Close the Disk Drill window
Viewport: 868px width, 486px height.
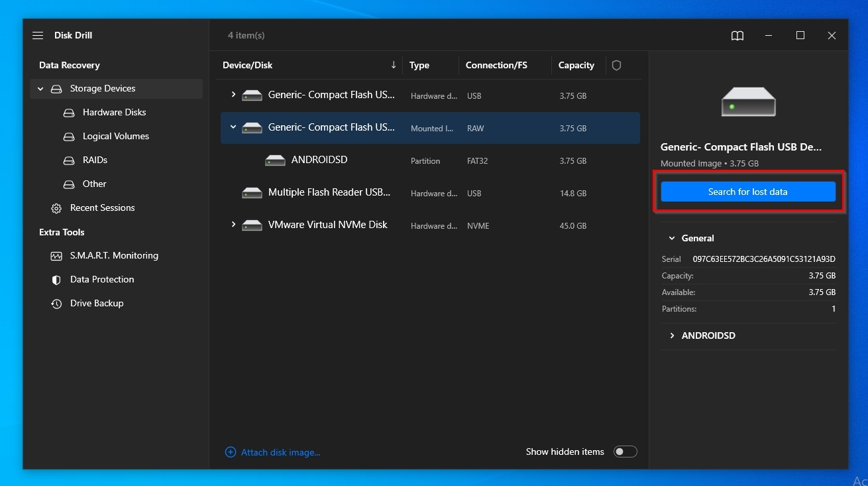[x=832, y=36]
